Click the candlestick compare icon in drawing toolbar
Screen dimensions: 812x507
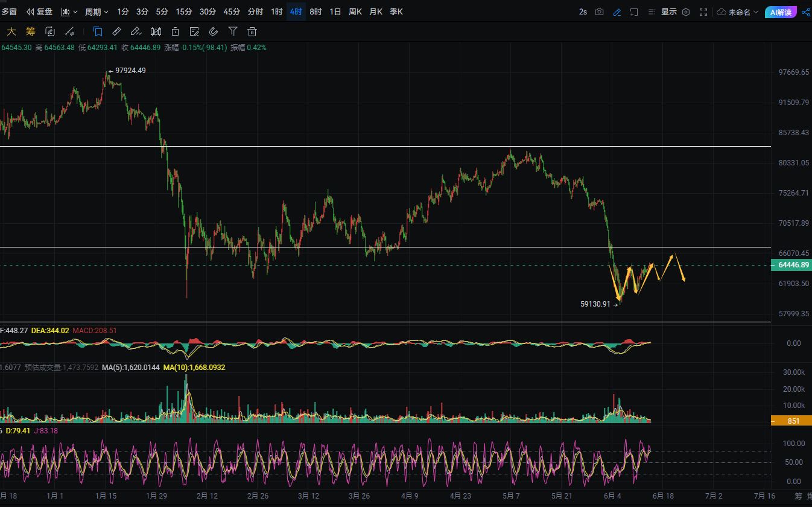(x=156, y=31)
